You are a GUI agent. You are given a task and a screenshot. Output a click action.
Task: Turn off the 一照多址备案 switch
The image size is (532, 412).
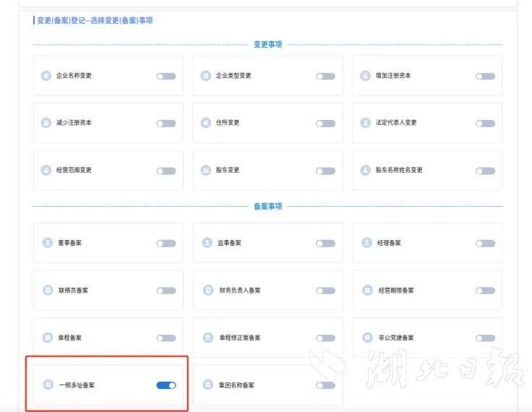(166, 385)
